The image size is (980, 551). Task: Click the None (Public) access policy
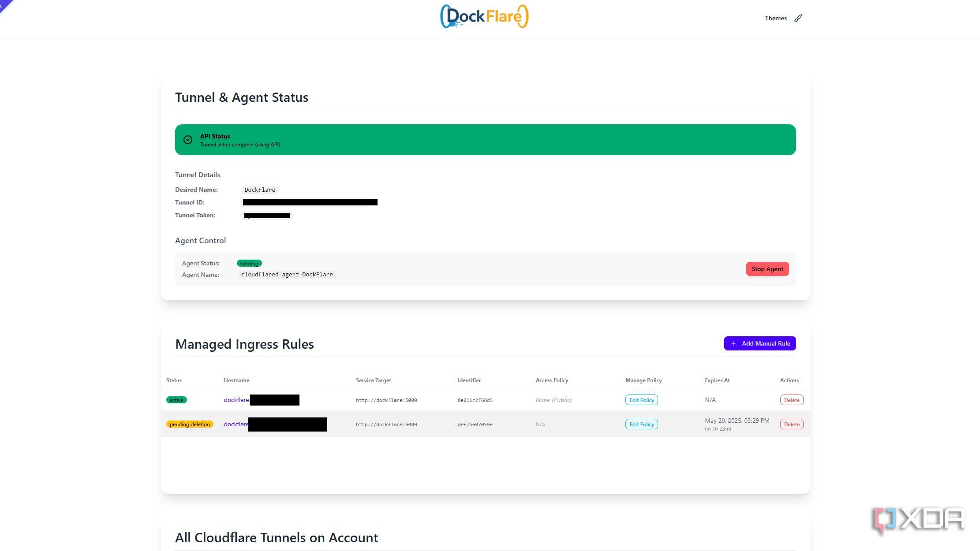554,400
